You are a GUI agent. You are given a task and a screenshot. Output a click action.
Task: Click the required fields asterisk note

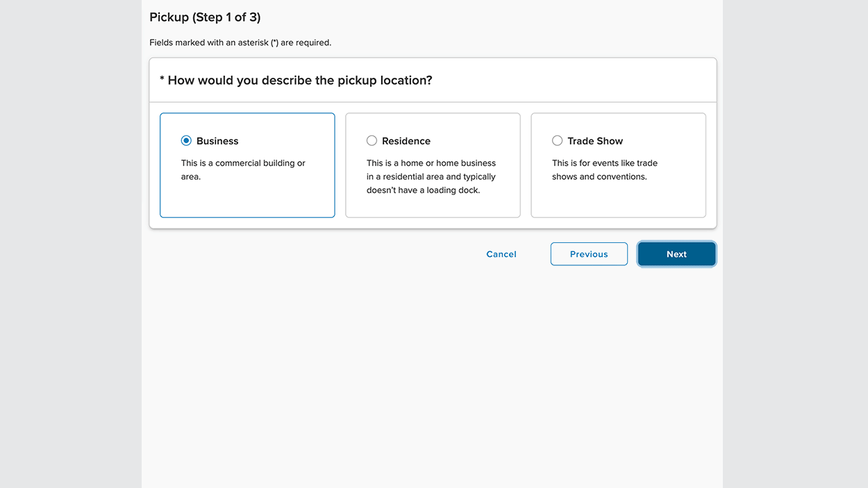pos(240,43)
